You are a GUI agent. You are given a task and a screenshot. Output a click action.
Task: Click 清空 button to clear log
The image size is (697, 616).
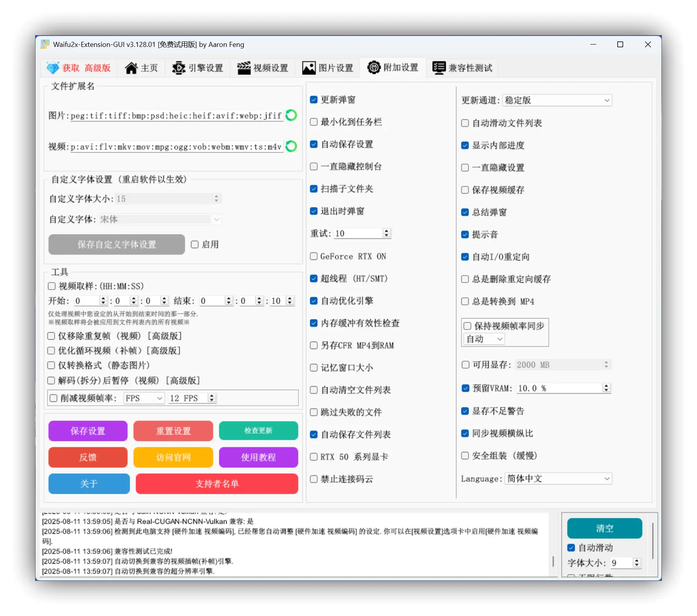pos(604,528)
